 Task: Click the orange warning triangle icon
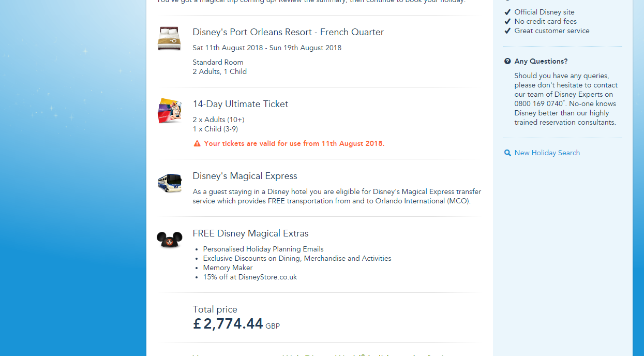[197, 144]
